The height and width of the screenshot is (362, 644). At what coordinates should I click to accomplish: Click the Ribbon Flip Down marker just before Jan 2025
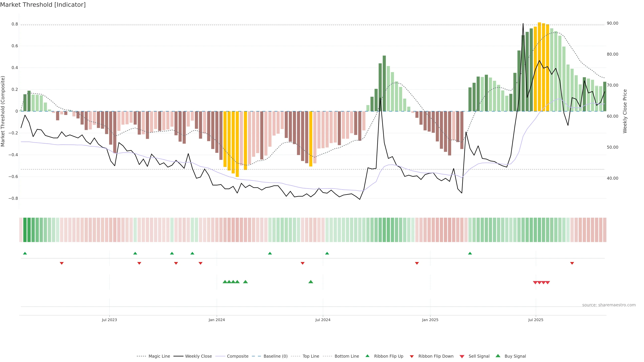[x=417, y=263]
